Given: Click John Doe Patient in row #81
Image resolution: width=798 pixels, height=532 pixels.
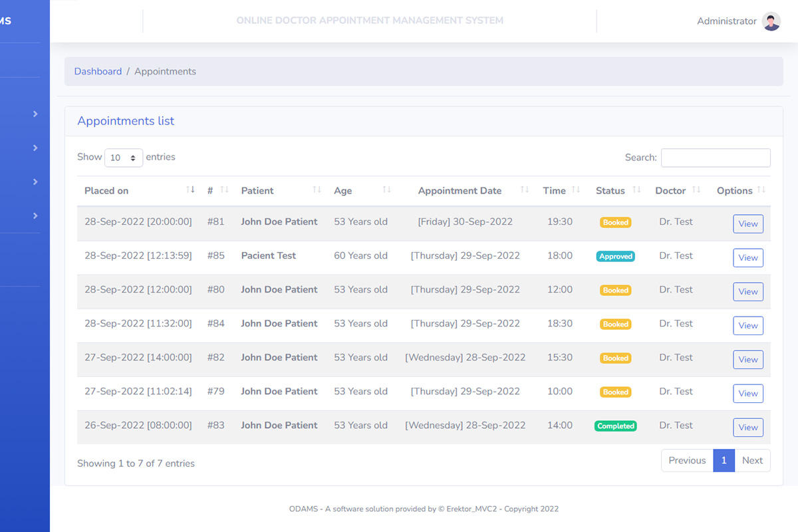Looking at the screenshot, I should tap(279, 221).
